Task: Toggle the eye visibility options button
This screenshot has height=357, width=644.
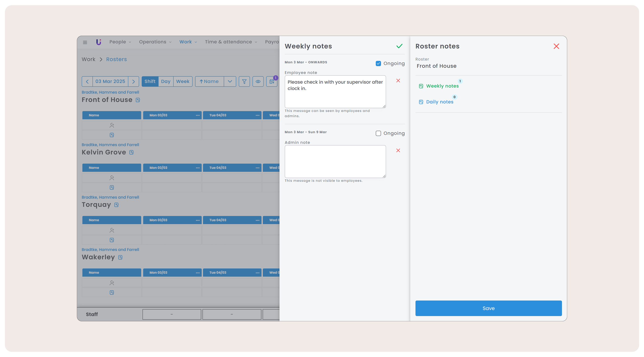Action: click(x=258, y=82)
